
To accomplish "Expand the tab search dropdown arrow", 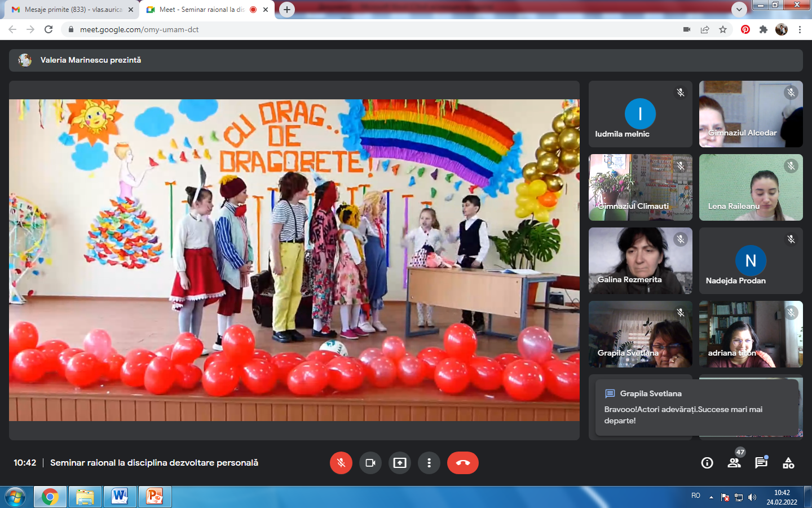I will pos(739,10).
